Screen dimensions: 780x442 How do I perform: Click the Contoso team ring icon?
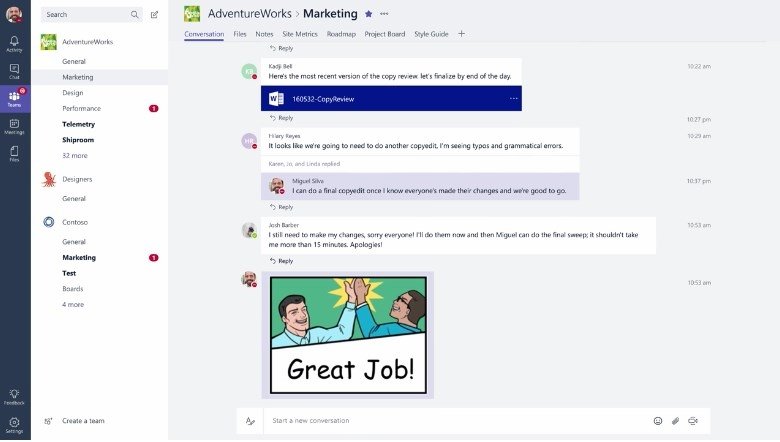pyautogui.click(x=49, y=222)
